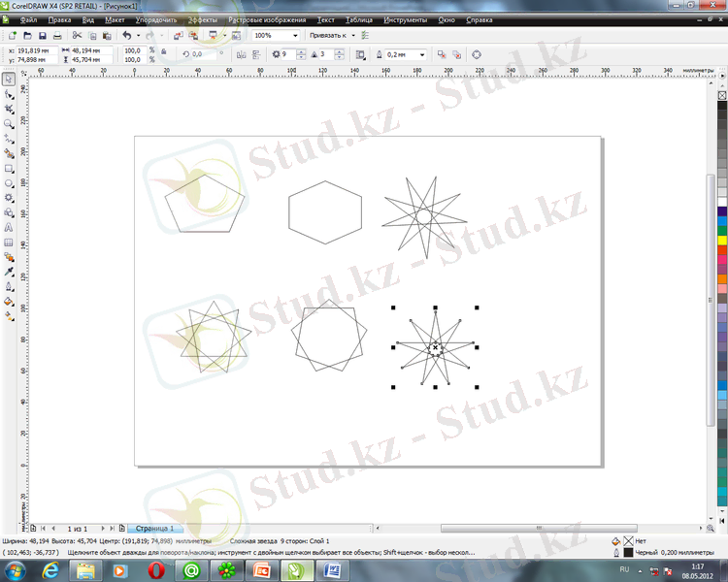Screen dimensions: 728x582
Task: Select the Shape edit tool
Action: pyautogui.click(x=9, y=94)
